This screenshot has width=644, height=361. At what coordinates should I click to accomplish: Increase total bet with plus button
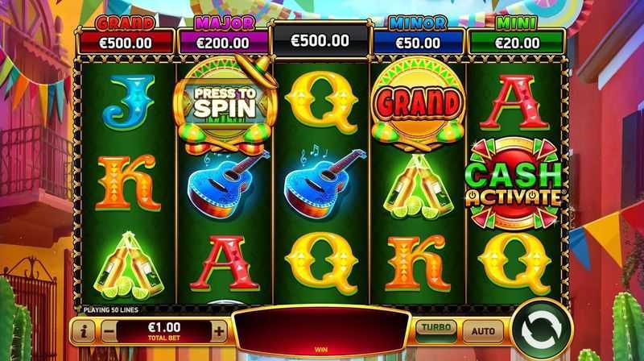click(x=219, y=331)
